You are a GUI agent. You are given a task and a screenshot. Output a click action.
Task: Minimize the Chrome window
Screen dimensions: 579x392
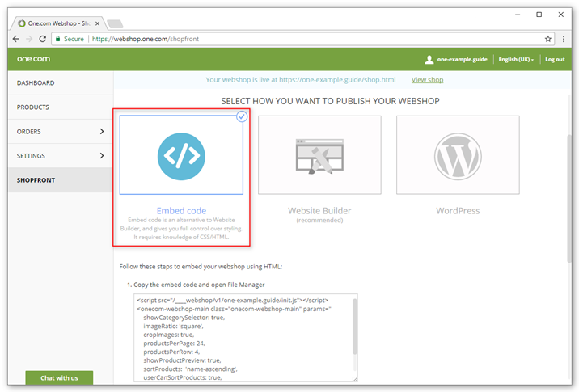518,15
